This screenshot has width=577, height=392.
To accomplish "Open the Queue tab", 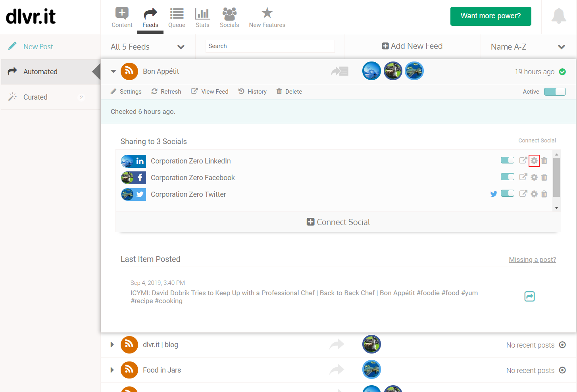I will click(177, 17).
